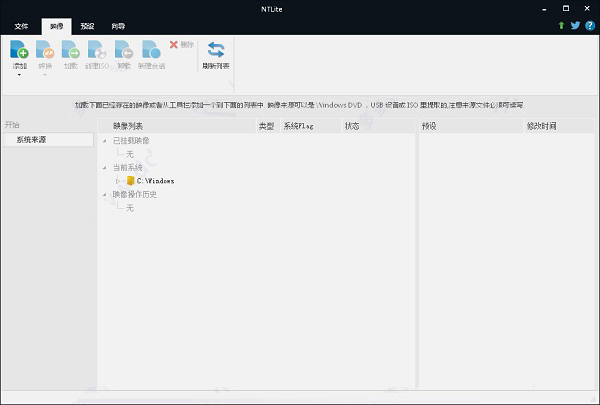The image size is (600, 405).
Task: Select the 已挂载映像 group label
Action: pyautogui.click(x=131, y=141)
